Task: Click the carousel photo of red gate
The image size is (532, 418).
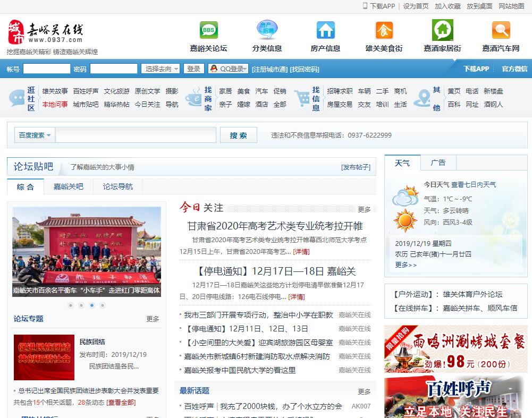Action: (x=87, y=252)
